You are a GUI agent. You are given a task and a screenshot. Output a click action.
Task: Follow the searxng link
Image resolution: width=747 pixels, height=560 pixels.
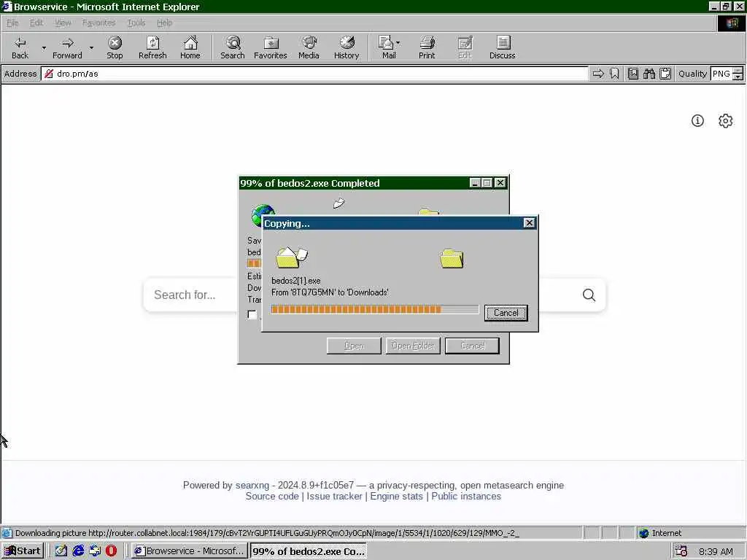(252, 485)
